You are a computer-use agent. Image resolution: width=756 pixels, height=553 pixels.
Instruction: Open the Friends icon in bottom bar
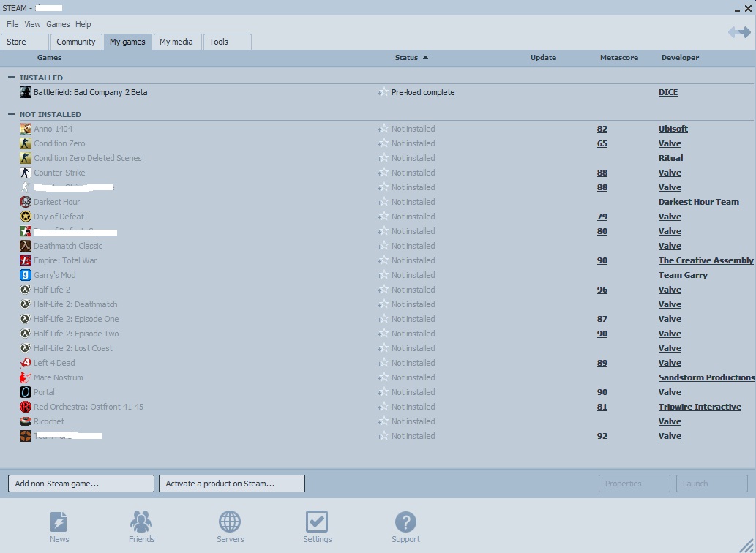(x=141, y=522)
